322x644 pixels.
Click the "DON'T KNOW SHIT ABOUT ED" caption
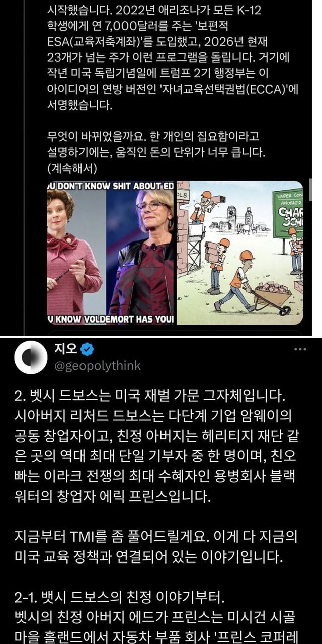pos(110,186)
